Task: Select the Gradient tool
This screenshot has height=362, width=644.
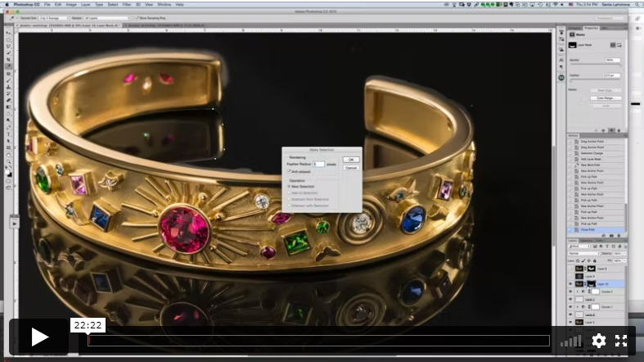Action: (x=9, y=106)
